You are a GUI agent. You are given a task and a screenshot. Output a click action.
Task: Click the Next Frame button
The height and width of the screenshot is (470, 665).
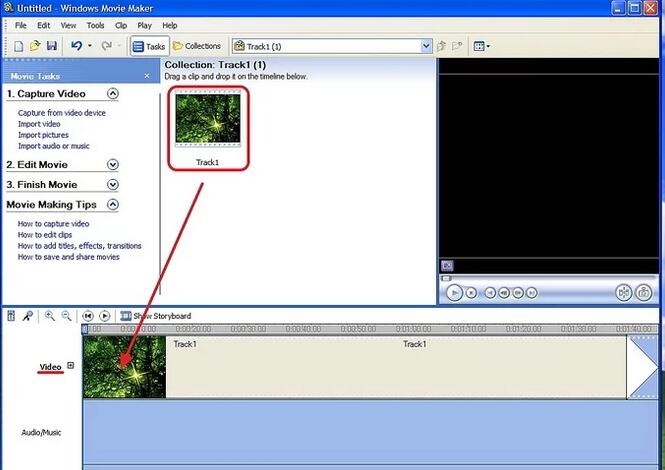(518, 293)
